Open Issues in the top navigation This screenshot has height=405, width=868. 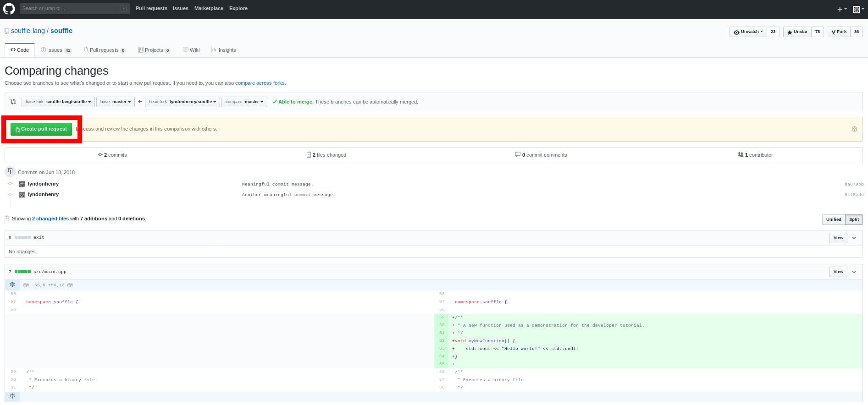point(181,8)
